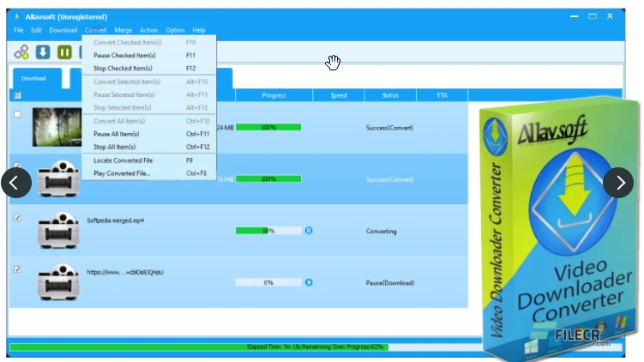This screenshot has width=644, height=362.
Task: Click the next slide arrow button
Action: (x=618, y=183)
